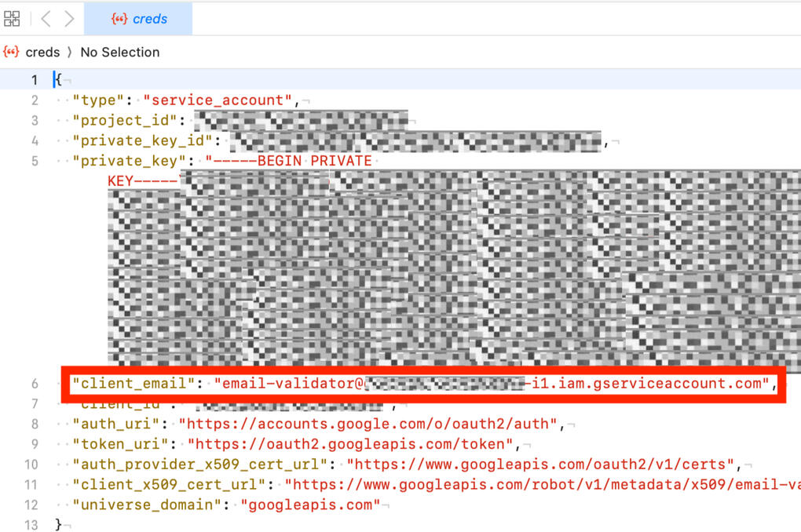Image resolution: width=801 pixels, height=532 pixels.
Task: Click the "client_email" key text
Action: pyautogui.click(x=133, y=383)
